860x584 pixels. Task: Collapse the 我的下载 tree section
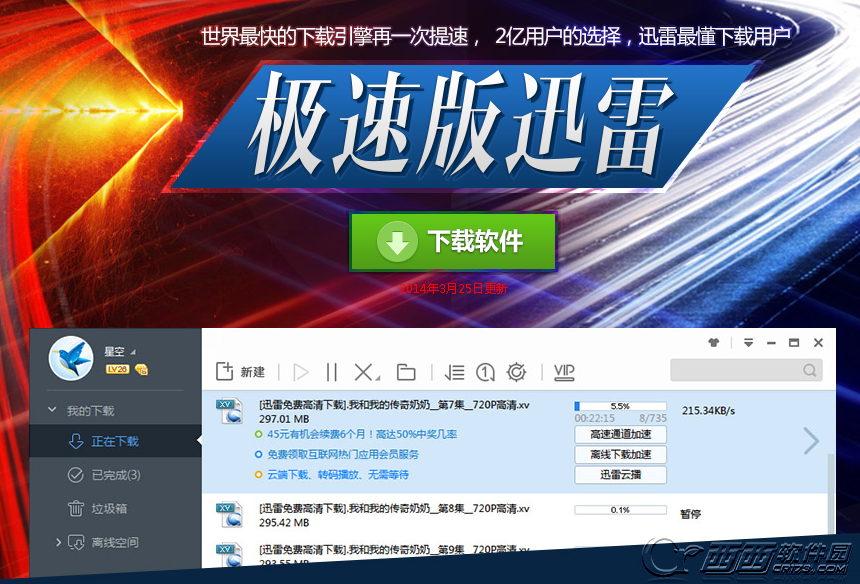pyautogui.click(x=52, y=410)
